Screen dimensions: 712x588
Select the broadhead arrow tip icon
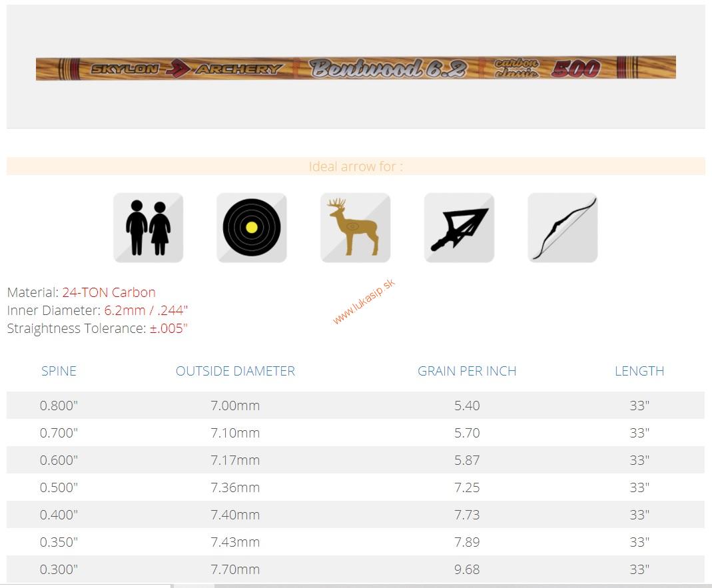pyautogui.click(x=459, y=228)
